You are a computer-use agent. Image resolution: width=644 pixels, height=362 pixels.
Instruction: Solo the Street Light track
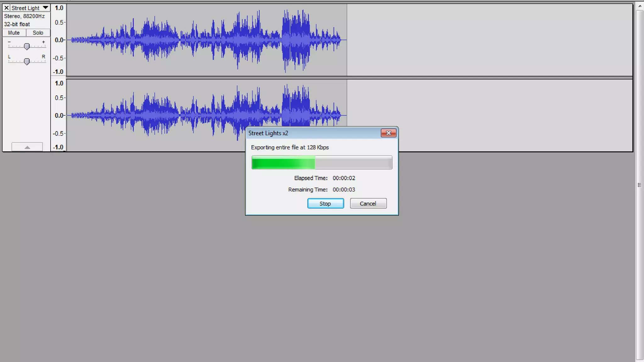[x=38, y=33]
